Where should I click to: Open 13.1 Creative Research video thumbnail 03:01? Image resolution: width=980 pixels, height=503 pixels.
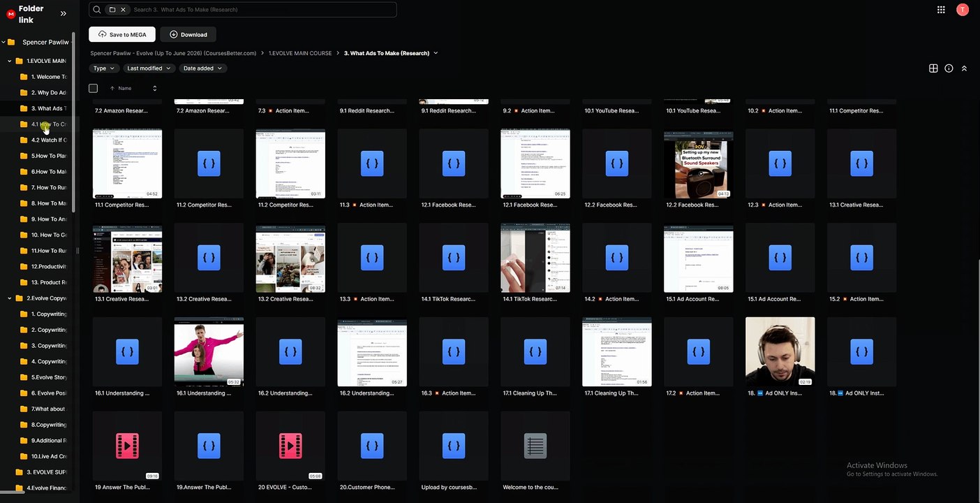click(127, 258)
